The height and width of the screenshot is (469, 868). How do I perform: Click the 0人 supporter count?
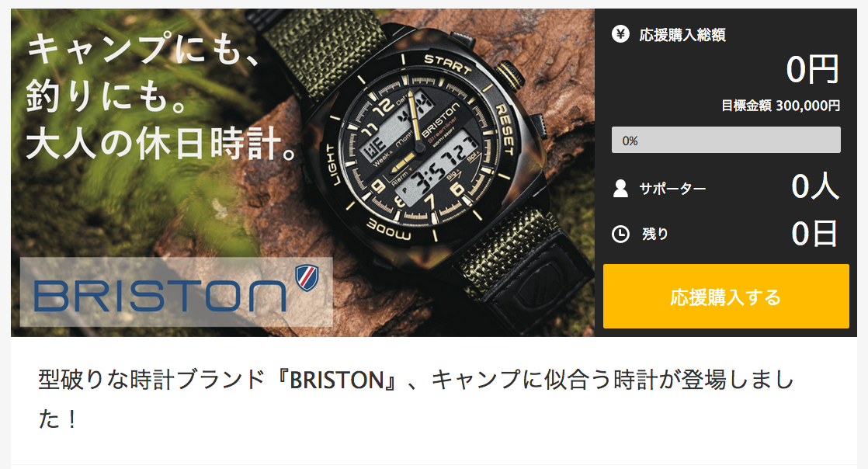click(815, 186)
